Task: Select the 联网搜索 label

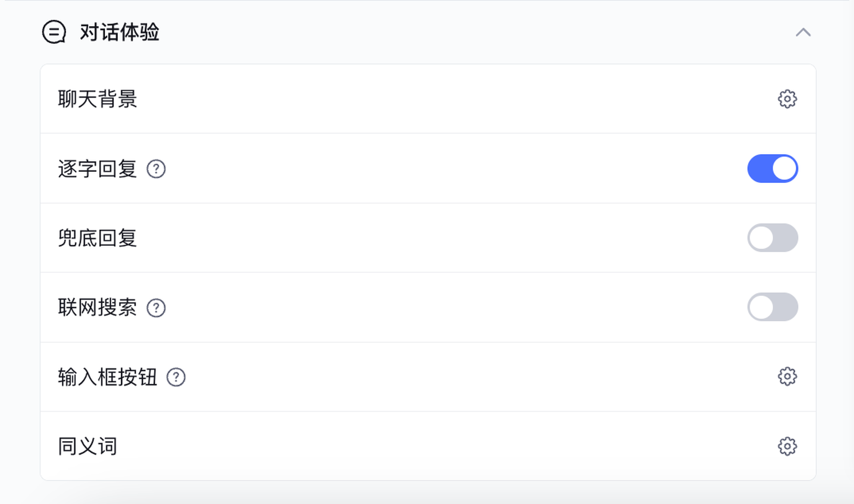Action: pos(98,308)
